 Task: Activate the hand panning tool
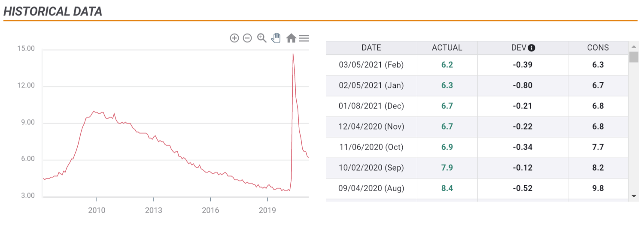click(x=276, y=38)
